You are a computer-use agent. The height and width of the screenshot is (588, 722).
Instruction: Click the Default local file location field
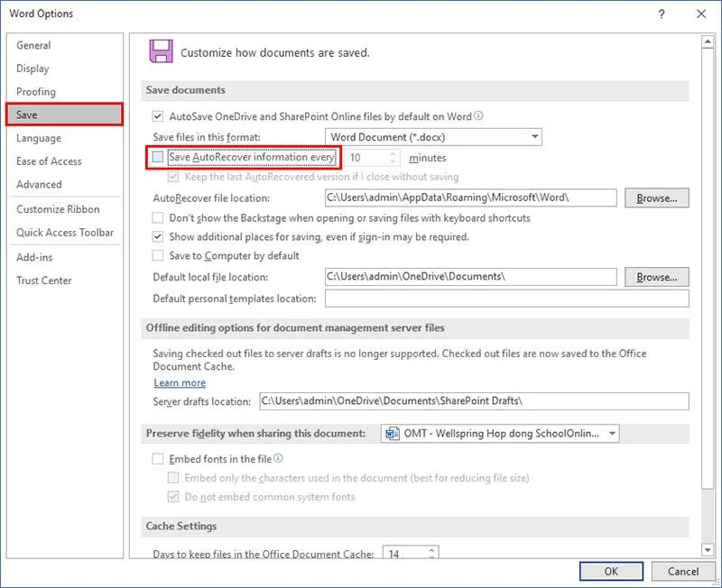(x=470, y=277)
